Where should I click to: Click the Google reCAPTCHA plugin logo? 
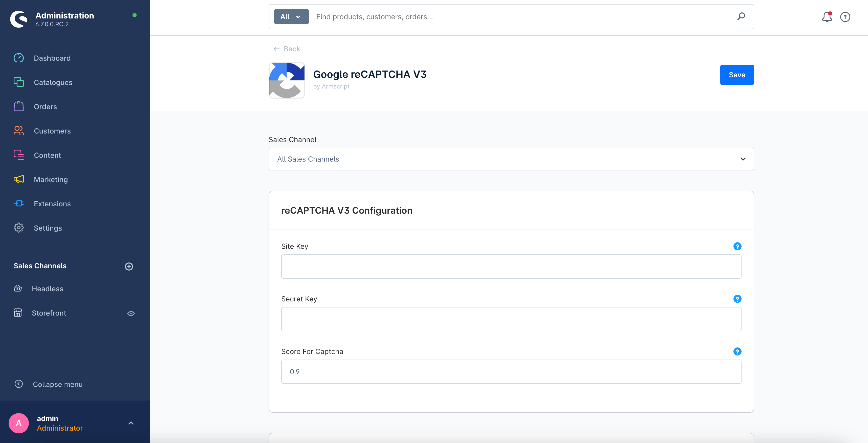point(287,80)
